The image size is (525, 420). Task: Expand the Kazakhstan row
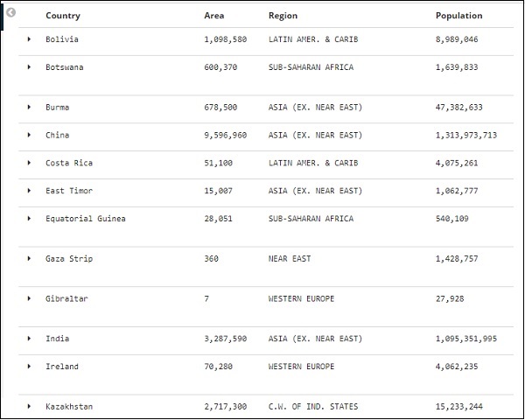29,407
